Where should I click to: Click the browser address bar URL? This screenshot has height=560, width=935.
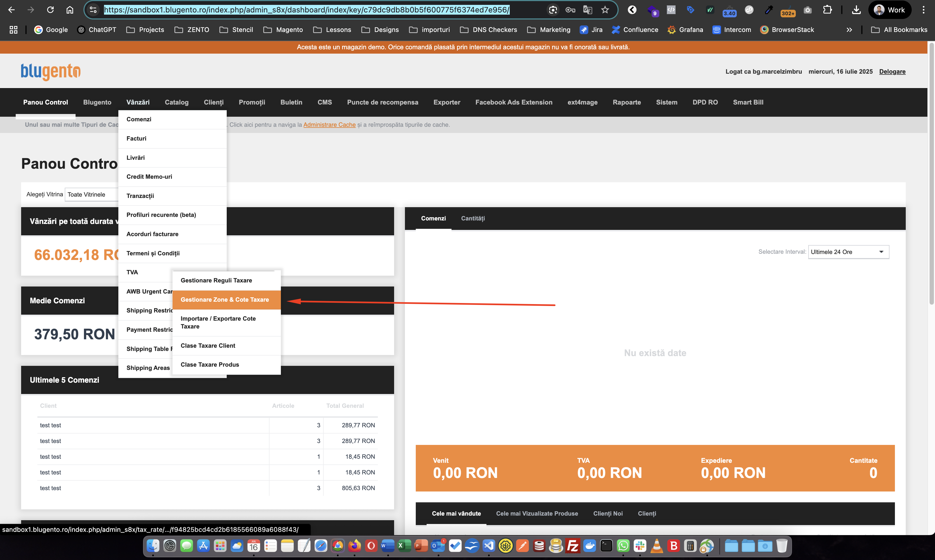tap(307, 10)
